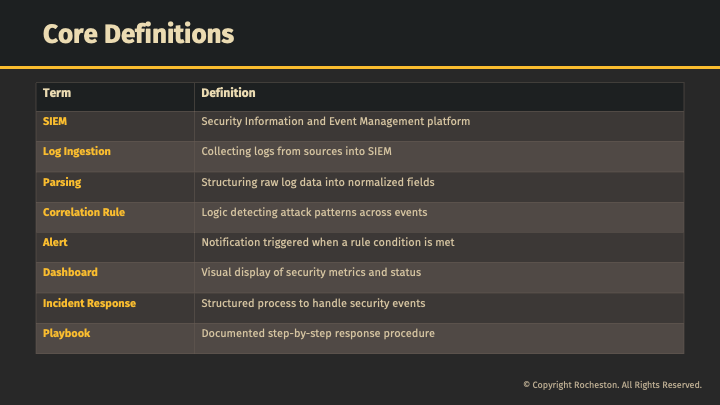Select the Collecting logs from sources definition

pos(296,152)
